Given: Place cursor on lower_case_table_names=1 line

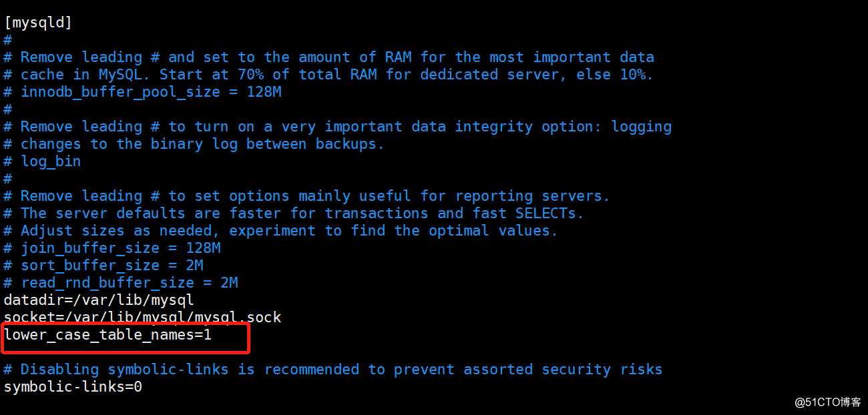Looking at the screenshot, I should (x=108, y=335).
